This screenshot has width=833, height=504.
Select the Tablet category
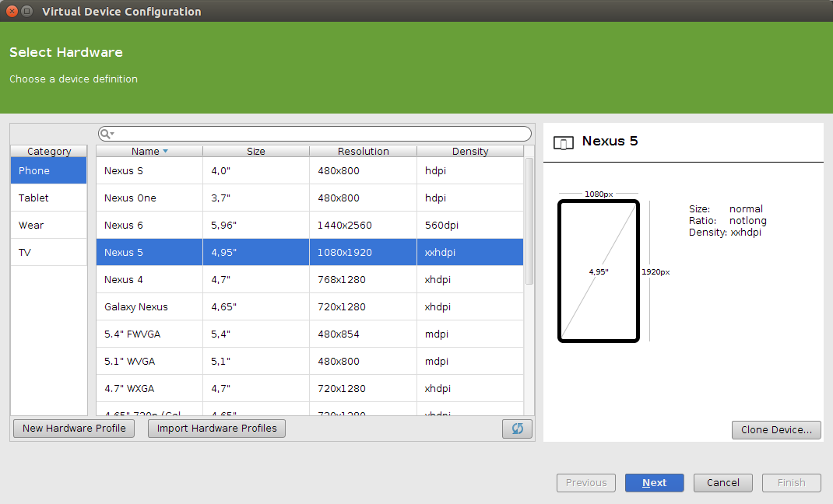(x=49, y=198)
